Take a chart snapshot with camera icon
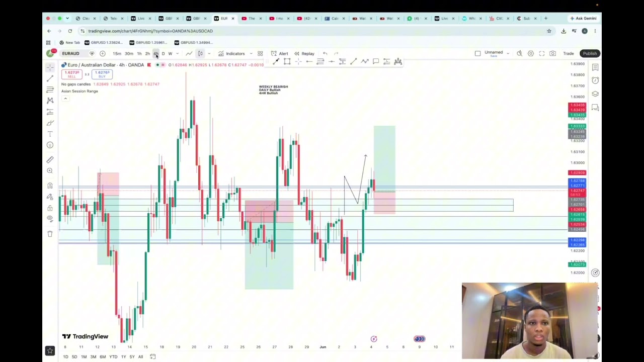This screenshot has height=362, width=644. tap(552, 53)
